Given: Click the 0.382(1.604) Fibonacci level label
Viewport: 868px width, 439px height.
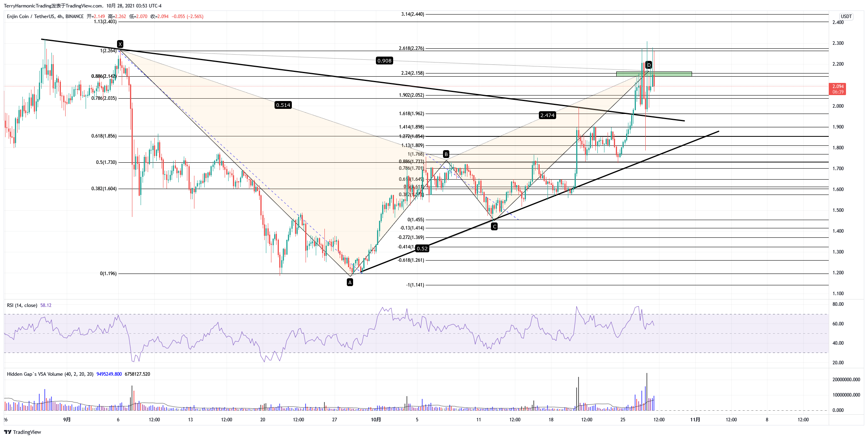Looking at the screenshot, I should tap(104, 189).
